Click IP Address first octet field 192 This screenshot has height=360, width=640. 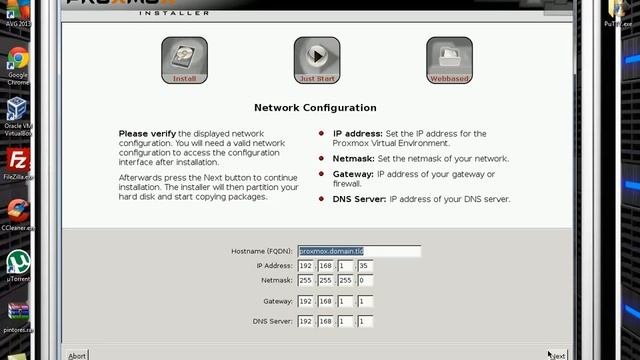click(x=305, y=266)
